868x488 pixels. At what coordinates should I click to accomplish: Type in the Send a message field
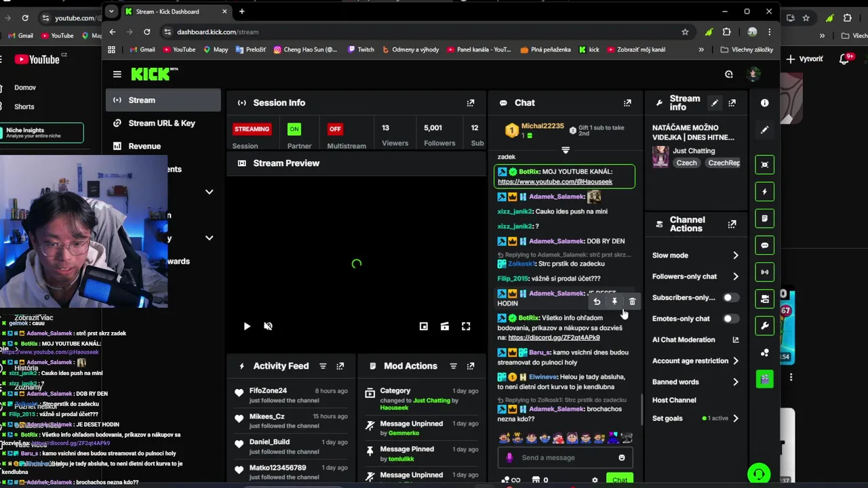point(566,457)
